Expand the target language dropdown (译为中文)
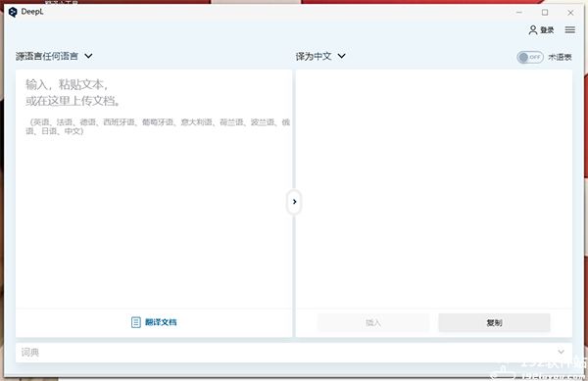The height and width of the screenshot is (381, 588). [x=320, y=56]
